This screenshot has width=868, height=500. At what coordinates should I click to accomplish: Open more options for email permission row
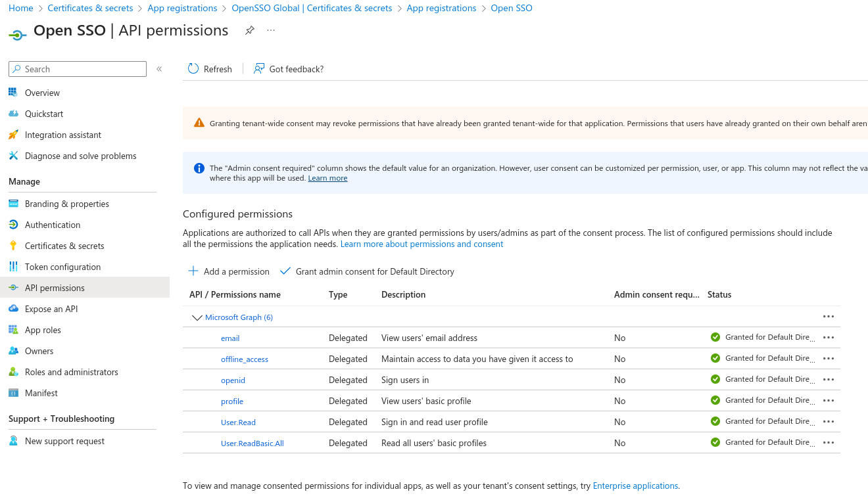[x=829, y=338]
